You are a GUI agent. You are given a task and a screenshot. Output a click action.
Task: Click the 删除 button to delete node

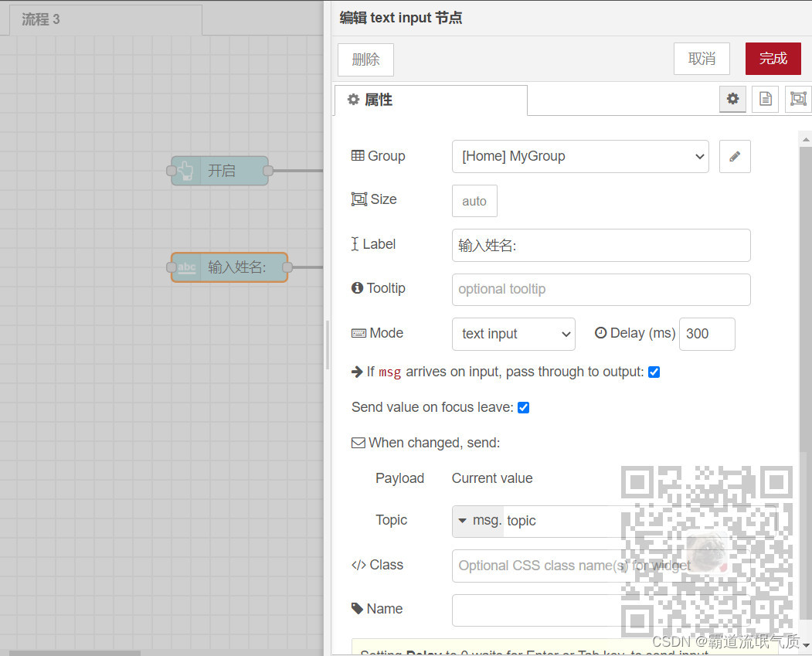point(365,59)
